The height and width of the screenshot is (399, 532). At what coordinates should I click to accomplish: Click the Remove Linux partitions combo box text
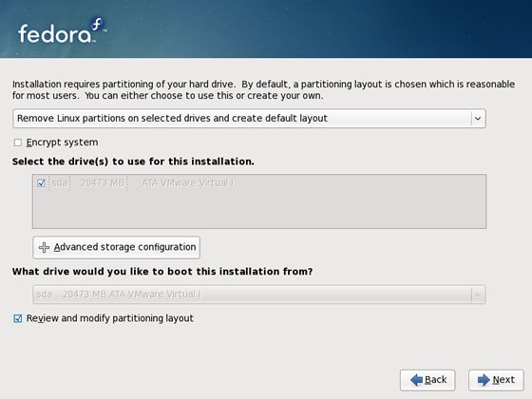(172, 118)
